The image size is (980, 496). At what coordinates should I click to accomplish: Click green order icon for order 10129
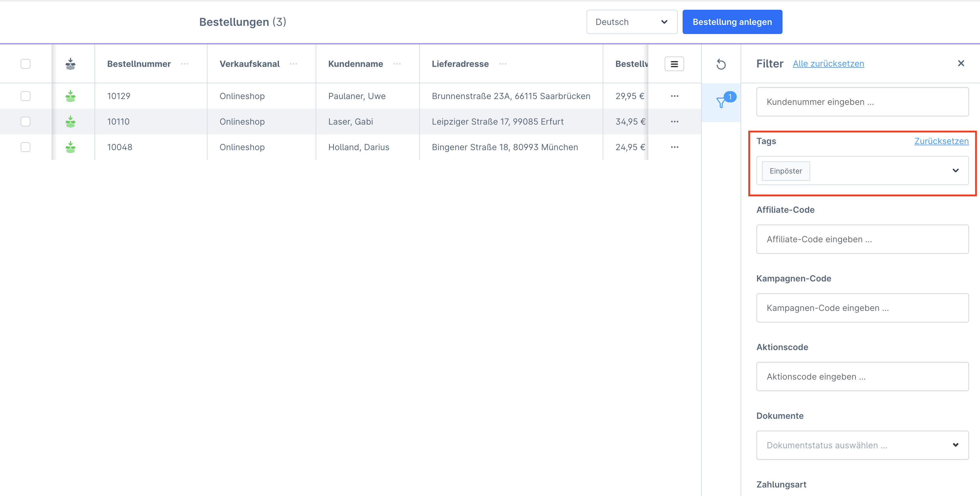tap(70, 96)
